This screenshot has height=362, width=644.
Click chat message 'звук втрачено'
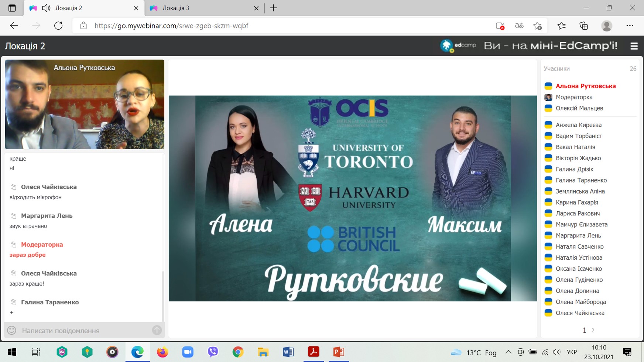pyautogui.click(x=28, y=226)
